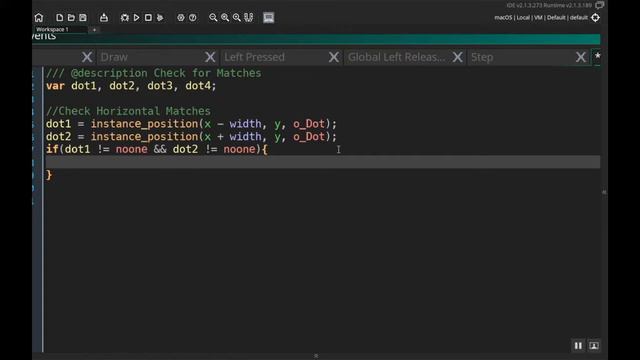Toggle laptop mode icon in the toolbar
Viewport: 640px width, 360px height.
click(269, 18)
